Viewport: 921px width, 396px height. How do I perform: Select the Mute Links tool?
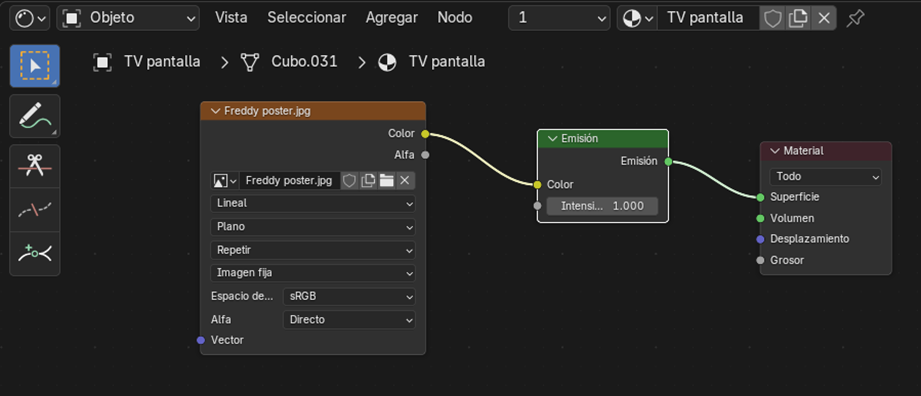click(35, 209)
